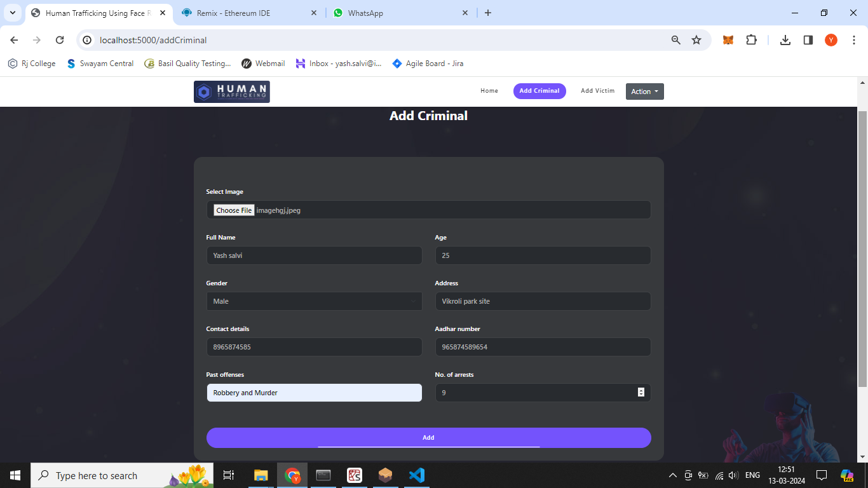Viewport: 868px width, 488px height.
Task: Click the Human Trafficking logo
Action: click(x=231, y=91)
